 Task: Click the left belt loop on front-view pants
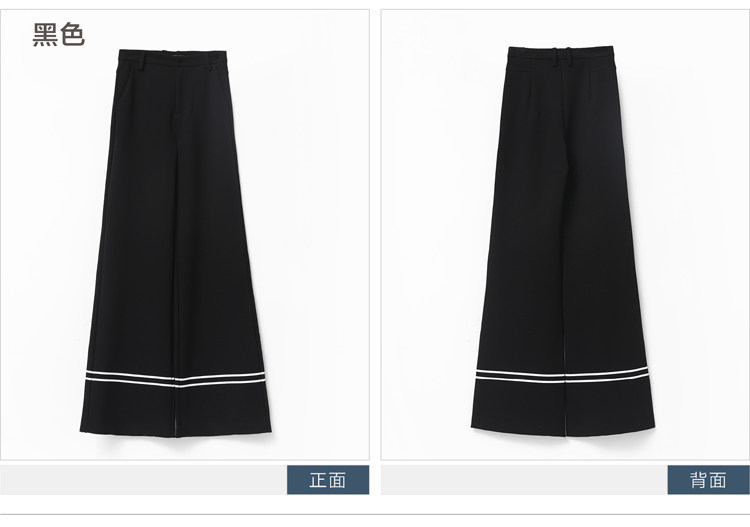tap(142, 62)
